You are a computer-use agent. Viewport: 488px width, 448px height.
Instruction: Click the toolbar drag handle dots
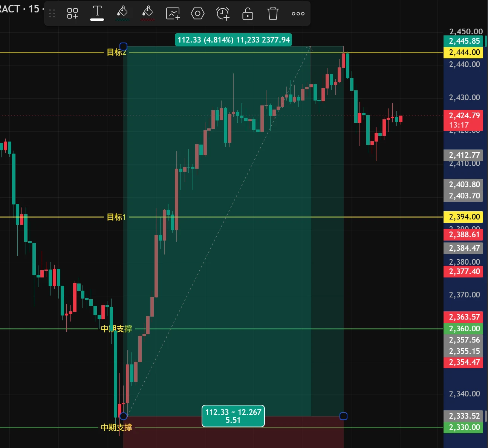52,14
